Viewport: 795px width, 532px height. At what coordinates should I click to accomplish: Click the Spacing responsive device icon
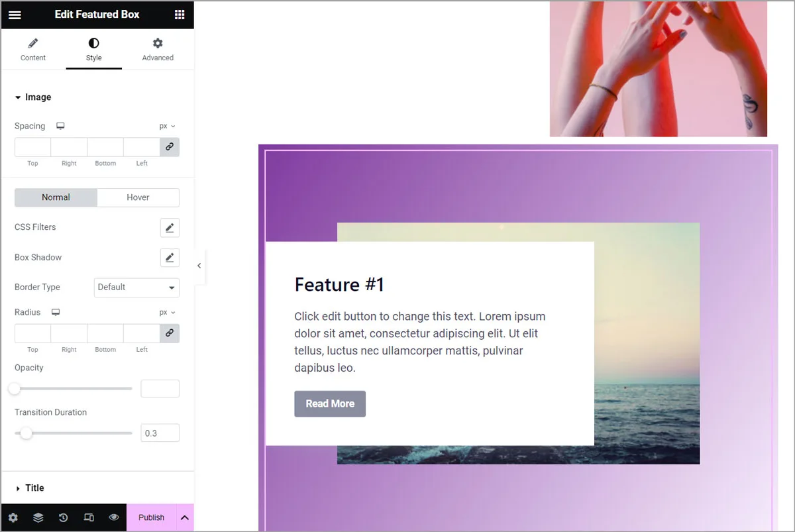[x=60, y=126]
